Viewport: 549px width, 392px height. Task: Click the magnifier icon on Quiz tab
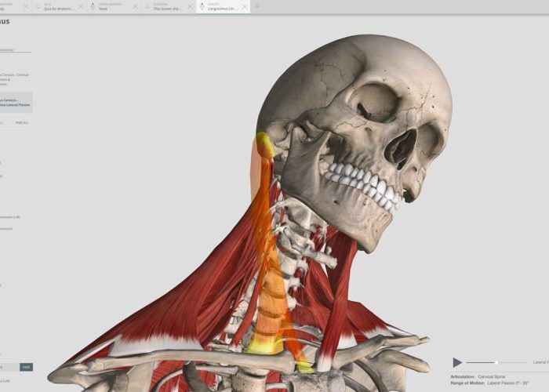pyautogui.click(x=38, y=6)
